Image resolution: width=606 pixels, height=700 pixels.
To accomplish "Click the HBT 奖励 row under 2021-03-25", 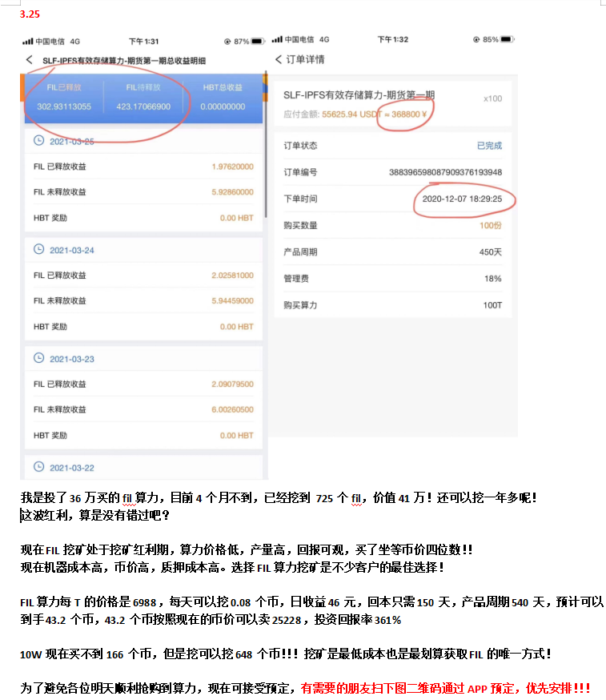I will pos(143,218).
